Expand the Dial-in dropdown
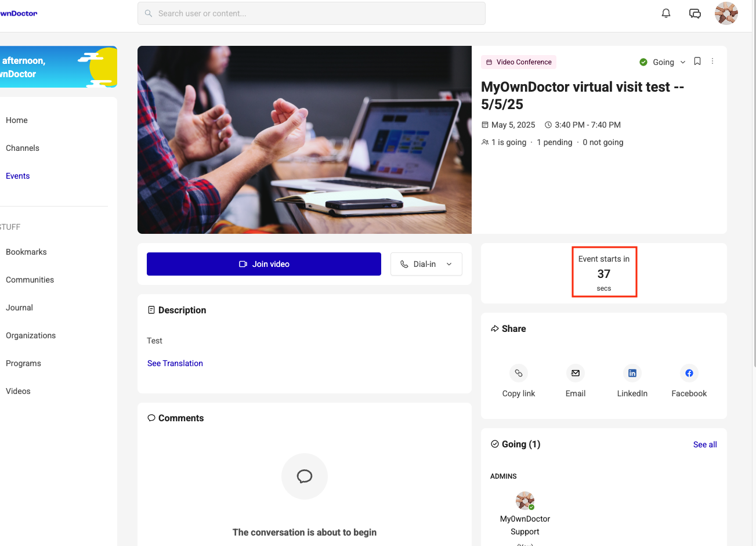The image size is (756, 546). [x=426, y=264]
